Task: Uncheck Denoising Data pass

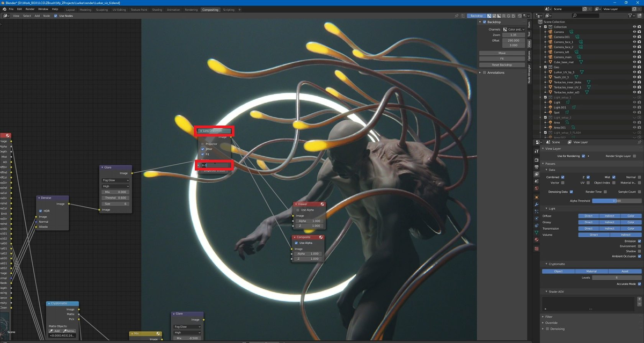Action: point(571,192)
